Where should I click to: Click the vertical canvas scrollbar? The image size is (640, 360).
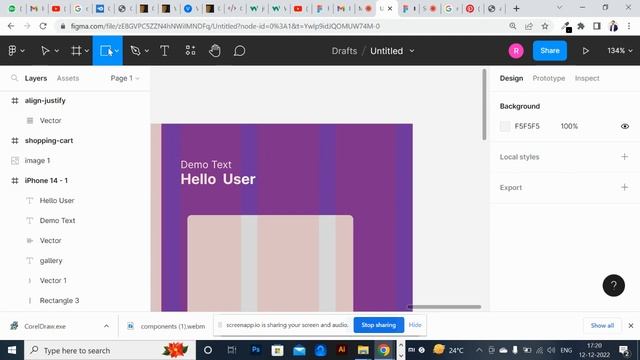click(484, 104)
